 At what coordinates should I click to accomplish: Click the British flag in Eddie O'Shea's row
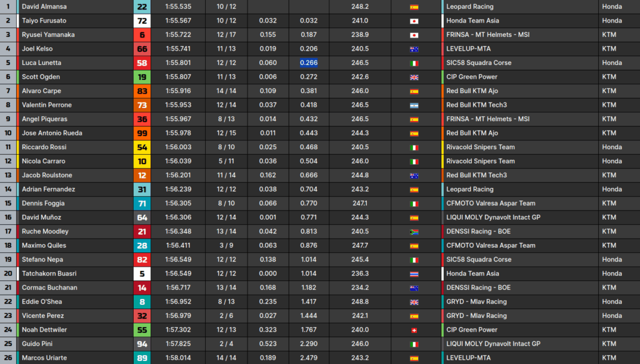[x=414, y=302]
